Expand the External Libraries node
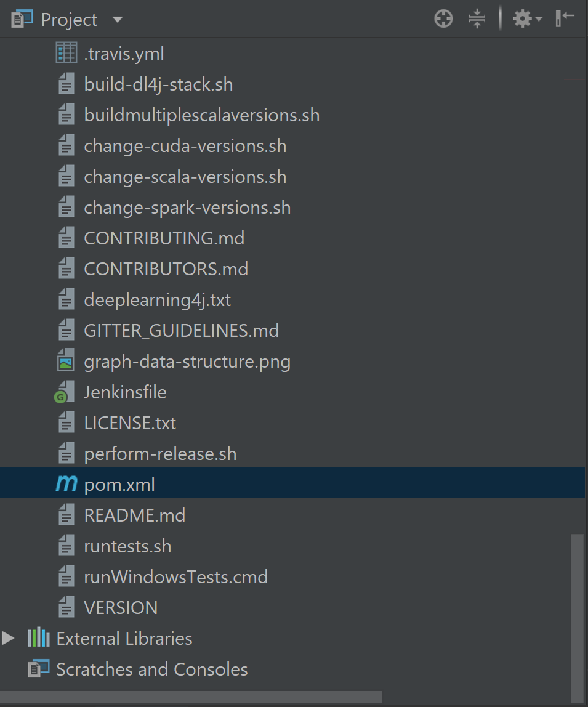The image size is (588, 707). [x=8, y=638]
